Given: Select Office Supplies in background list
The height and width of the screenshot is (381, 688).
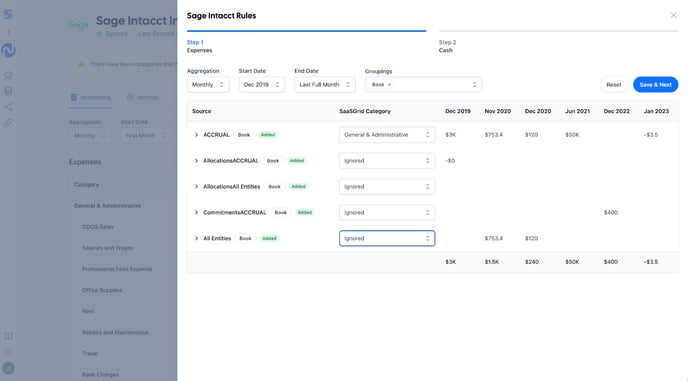Looking at the screenshot, I should tap(102, 290).
